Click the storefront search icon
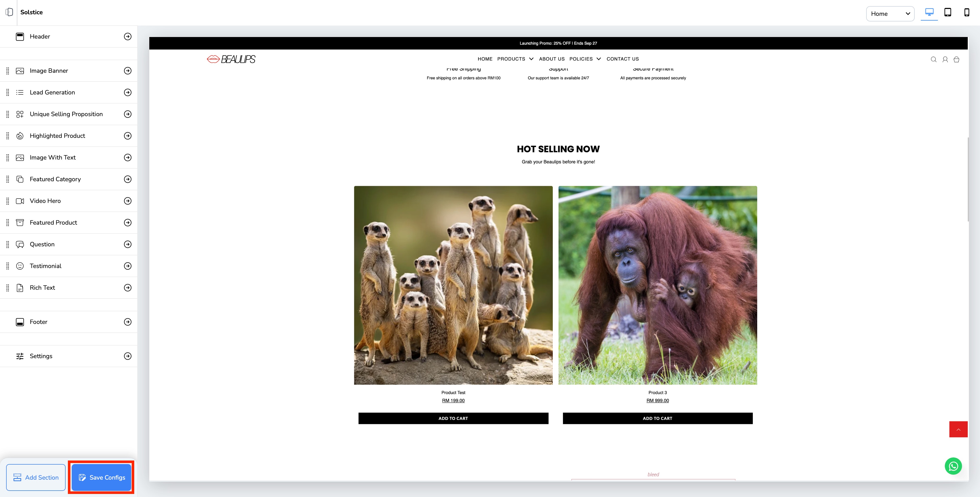The height and width of the screenshot is (497, 980). click(x=933, y=59)
